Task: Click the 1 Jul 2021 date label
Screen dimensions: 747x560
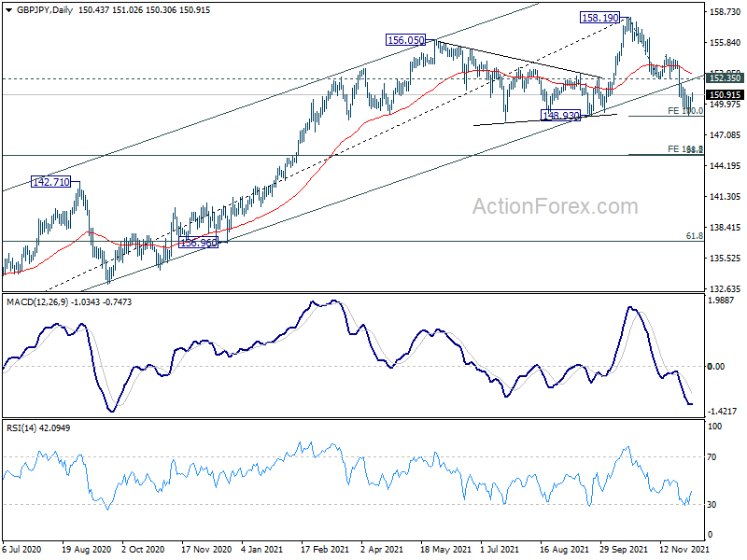Action: [x=500, y=550]
